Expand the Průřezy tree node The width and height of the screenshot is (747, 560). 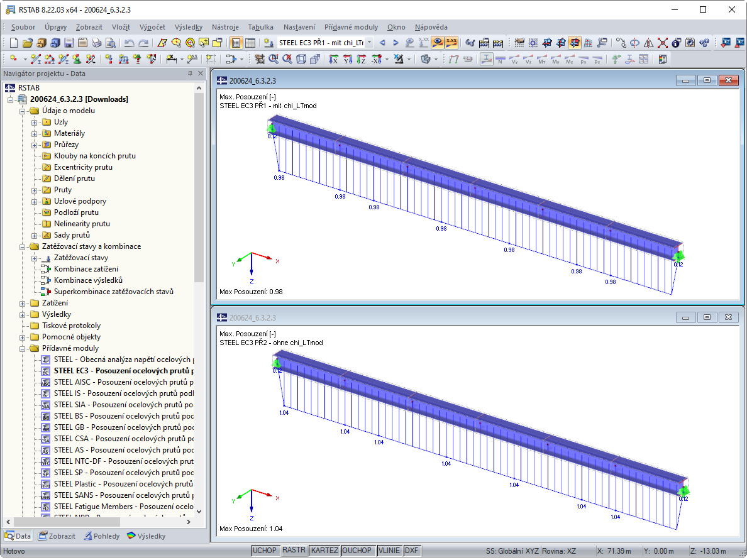pos(35,145)
